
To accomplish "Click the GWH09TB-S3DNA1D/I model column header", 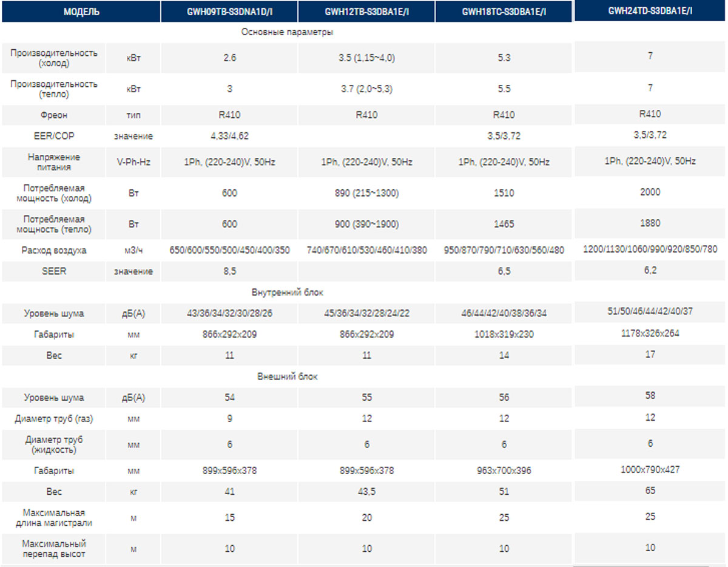I will (229, 12).
